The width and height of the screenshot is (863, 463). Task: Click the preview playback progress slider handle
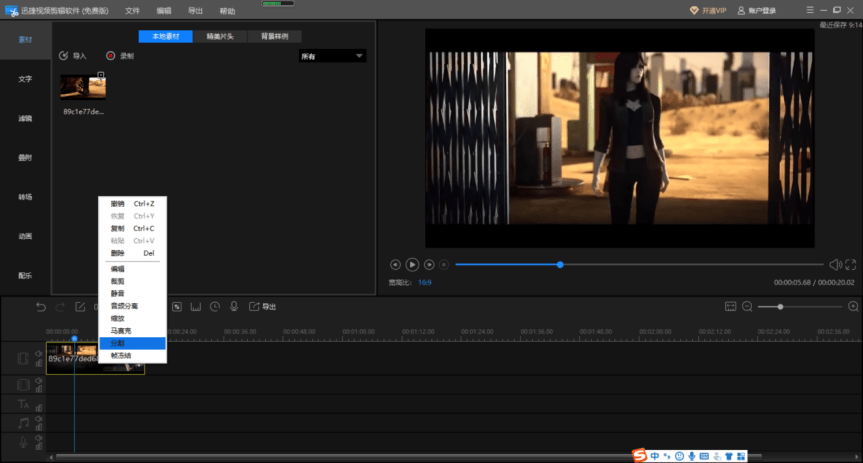tap(560, 264)
